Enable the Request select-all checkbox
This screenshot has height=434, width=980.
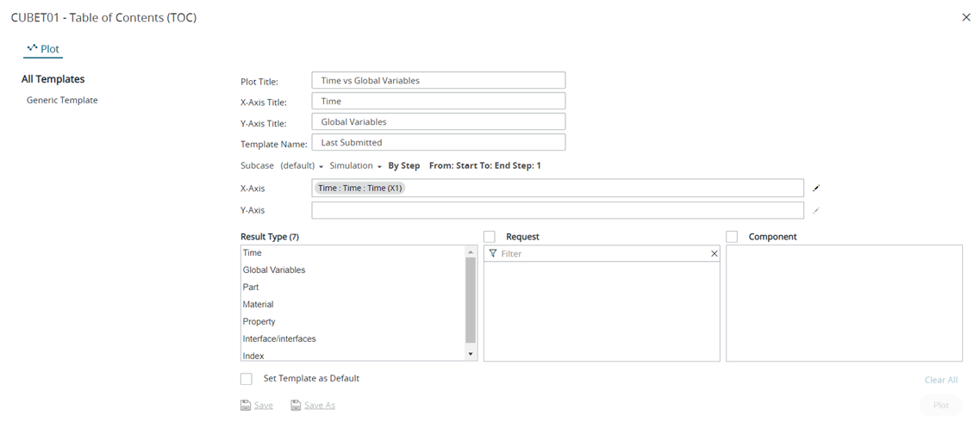[490, 237]
